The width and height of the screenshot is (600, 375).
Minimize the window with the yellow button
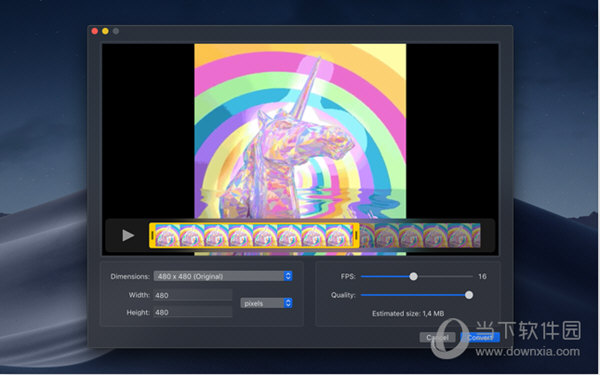tap(105, 31)
